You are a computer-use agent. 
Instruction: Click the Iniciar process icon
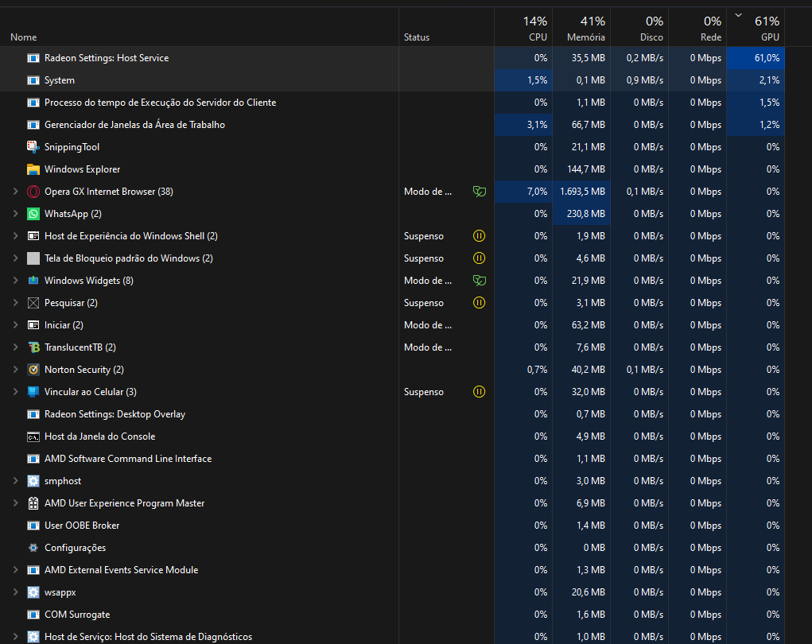[33, 325]
